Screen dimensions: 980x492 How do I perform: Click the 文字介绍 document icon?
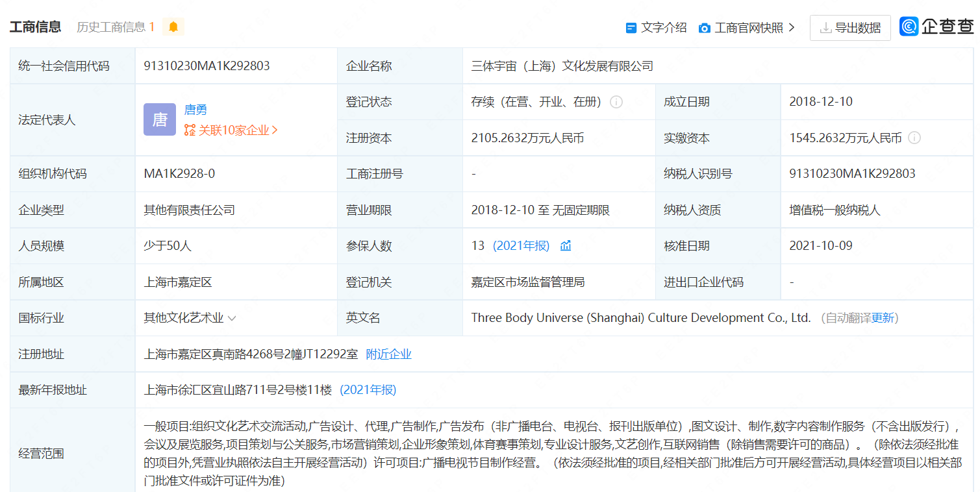click(x=631, y=28)
